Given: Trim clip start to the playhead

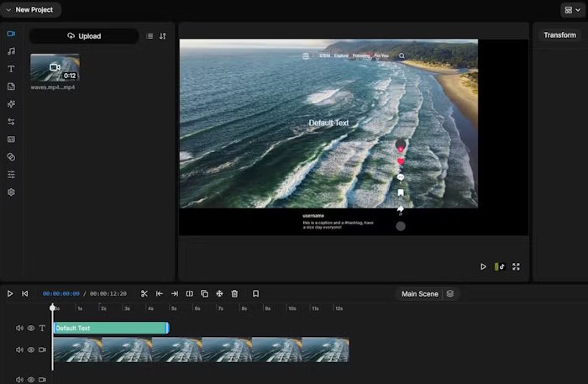Looking at the screenshot, I should [x=160, y=293].
